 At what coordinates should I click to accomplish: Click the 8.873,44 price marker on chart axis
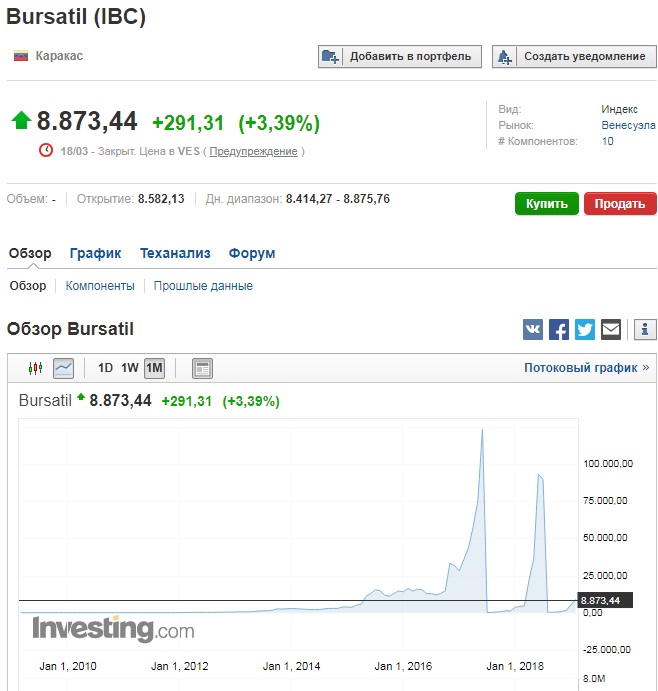605,600
